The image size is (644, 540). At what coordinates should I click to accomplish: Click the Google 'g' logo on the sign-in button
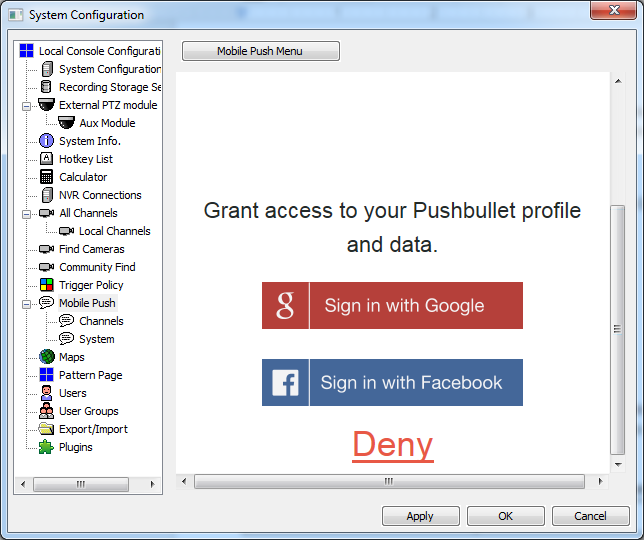285,306
